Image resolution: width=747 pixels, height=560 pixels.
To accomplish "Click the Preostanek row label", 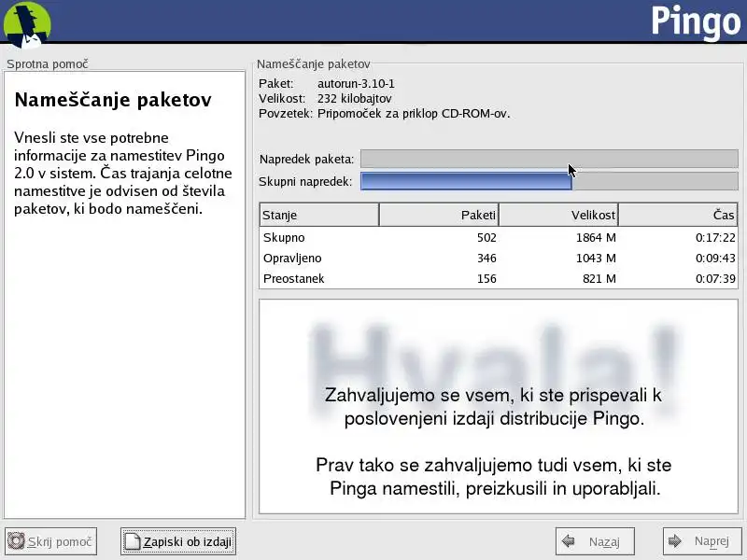I will 293,278.
